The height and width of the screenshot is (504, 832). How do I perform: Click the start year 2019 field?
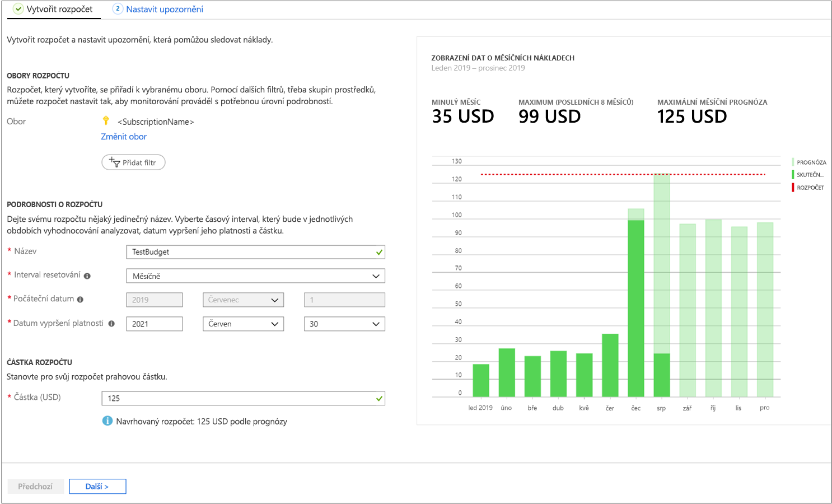click(155, 300)
